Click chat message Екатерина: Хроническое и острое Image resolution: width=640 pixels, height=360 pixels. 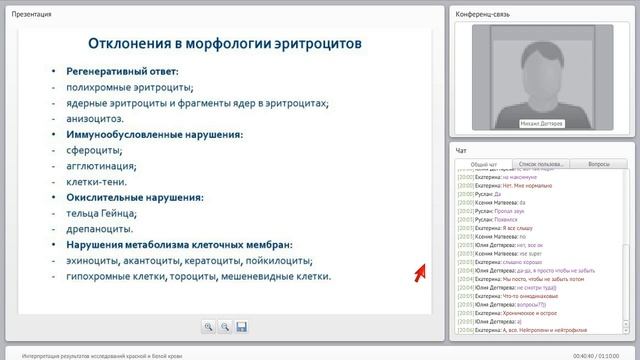(x=507, y=313)
